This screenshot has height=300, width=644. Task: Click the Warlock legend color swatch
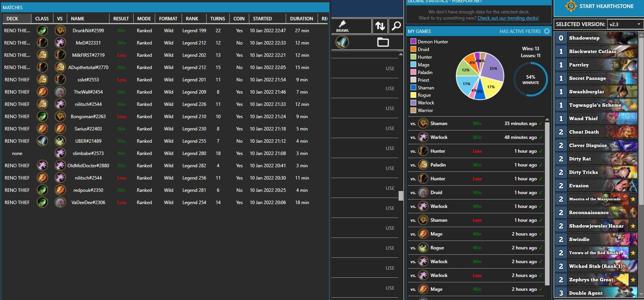413,103
